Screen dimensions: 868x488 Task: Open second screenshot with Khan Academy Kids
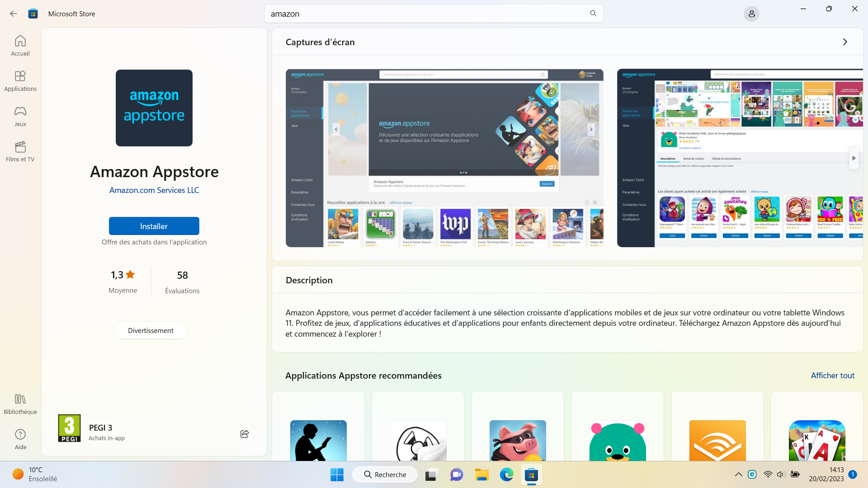tap(740, 158)
